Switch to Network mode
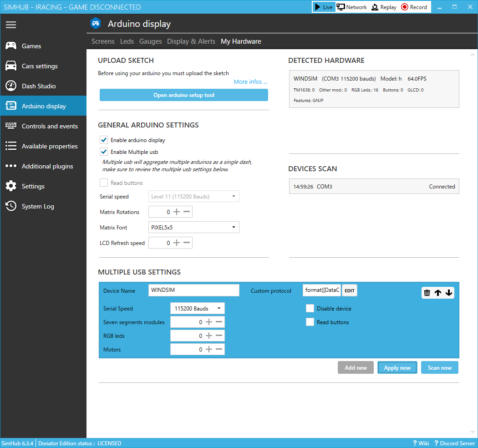Viewport: 478px width, 448px height. click(352, 7)
